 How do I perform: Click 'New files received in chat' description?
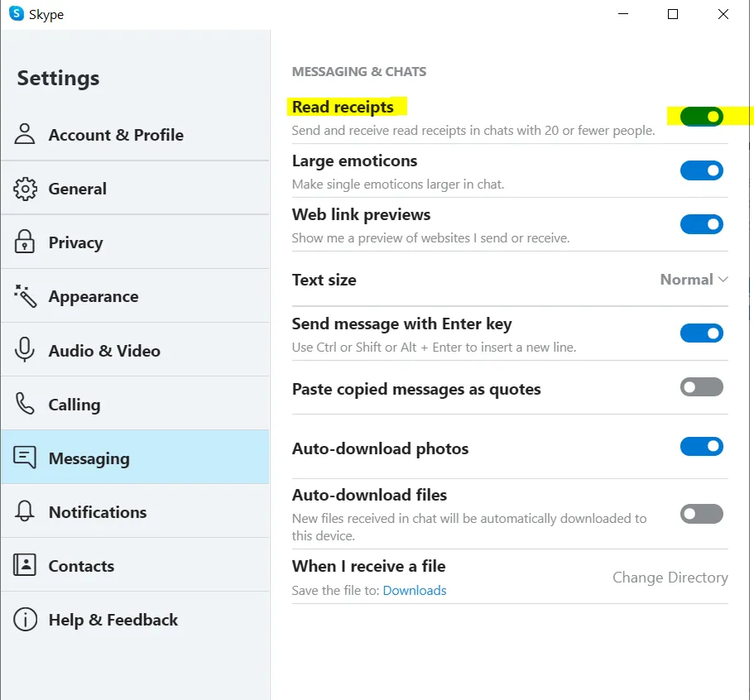tap(469, 527)
